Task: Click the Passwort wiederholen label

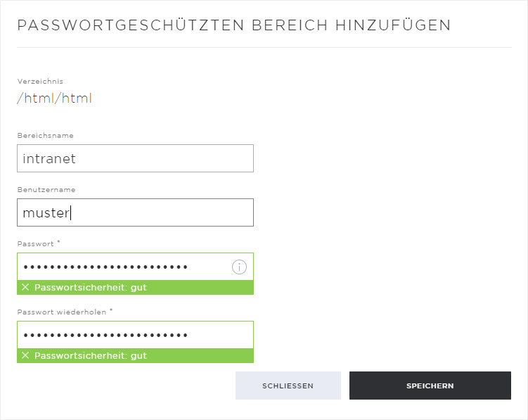Action: [x=62, y=312]
